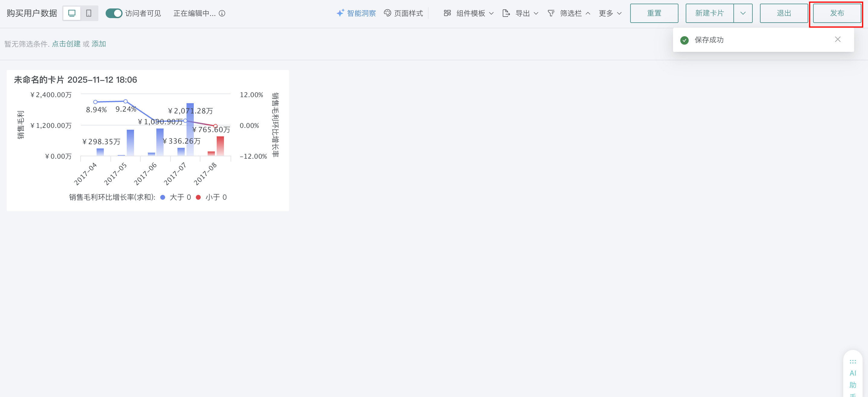Open dropdown arrow next to 新建卡片
The height and width of the screenshot is (397, 868).
(743, 13)
